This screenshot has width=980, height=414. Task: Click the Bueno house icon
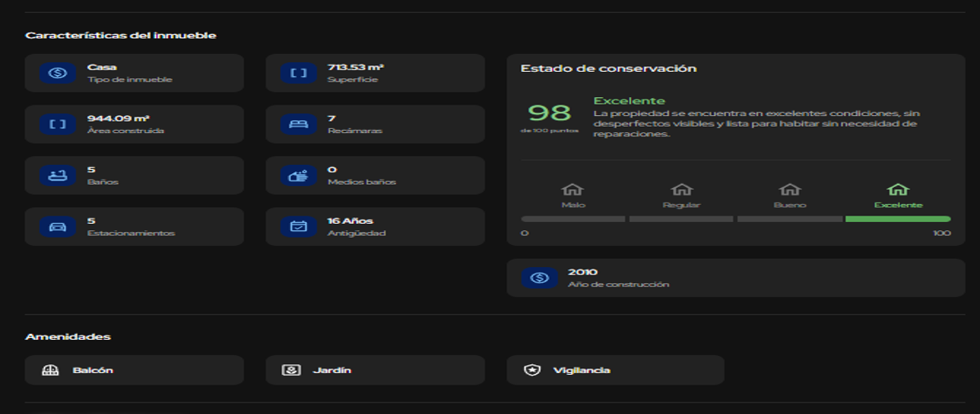[790, 189]
